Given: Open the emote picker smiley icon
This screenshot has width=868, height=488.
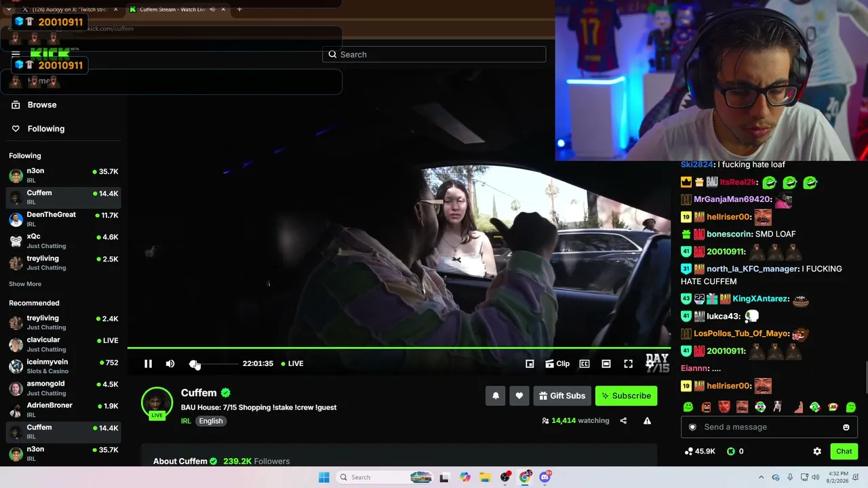Looking at the screenshot, I should coord(846,427).
